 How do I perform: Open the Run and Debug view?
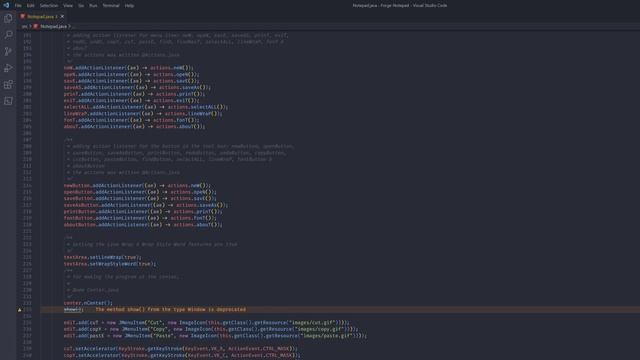point(8,68)
